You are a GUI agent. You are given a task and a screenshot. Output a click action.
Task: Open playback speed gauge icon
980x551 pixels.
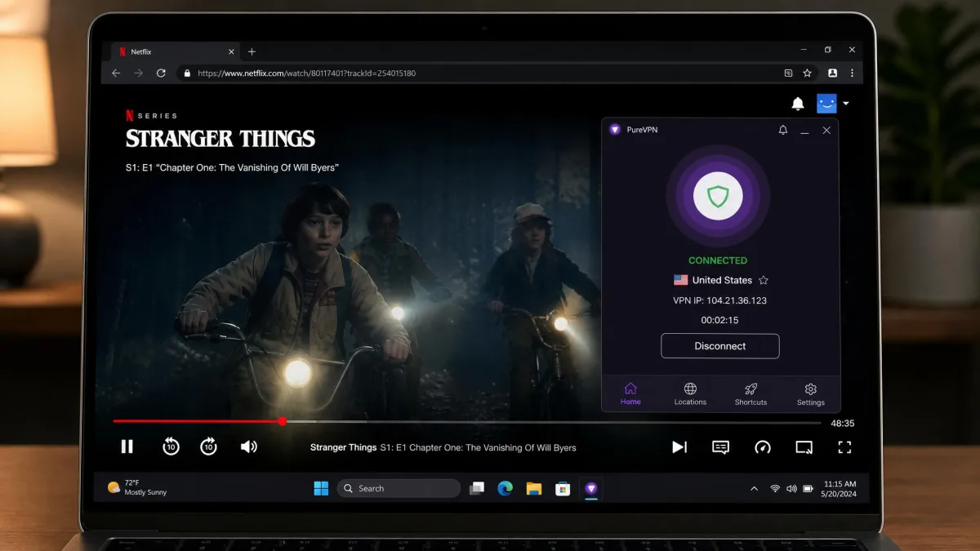point(763,447)
